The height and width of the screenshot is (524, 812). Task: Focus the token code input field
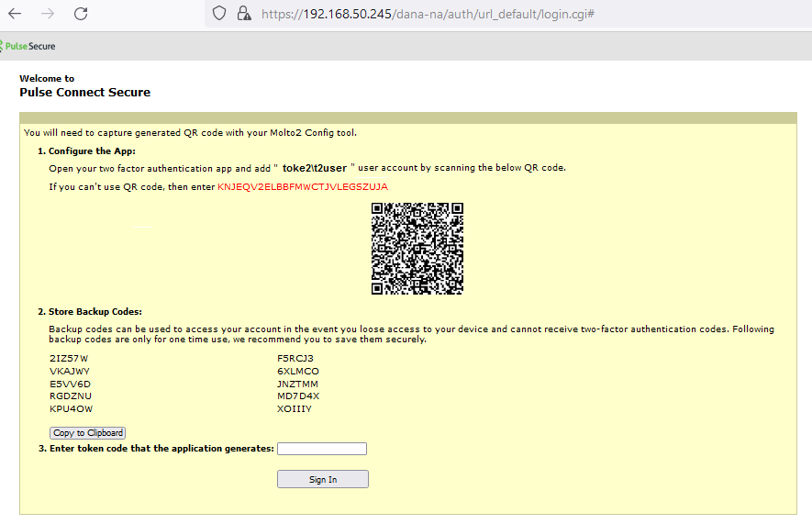pos(322,449)
